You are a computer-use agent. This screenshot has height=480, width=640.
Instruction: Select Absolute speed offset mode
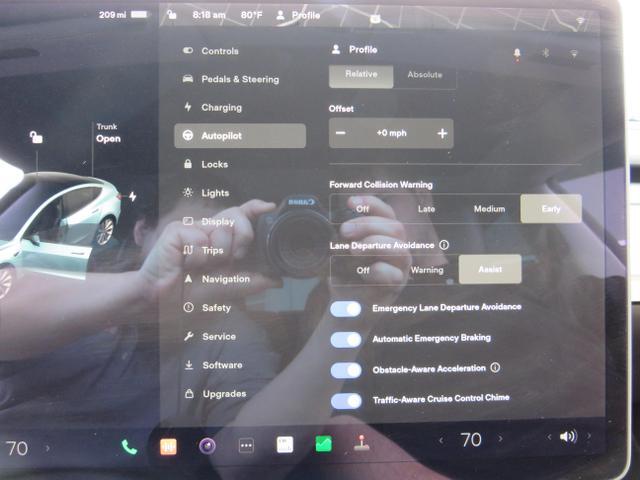click(425, 76)
